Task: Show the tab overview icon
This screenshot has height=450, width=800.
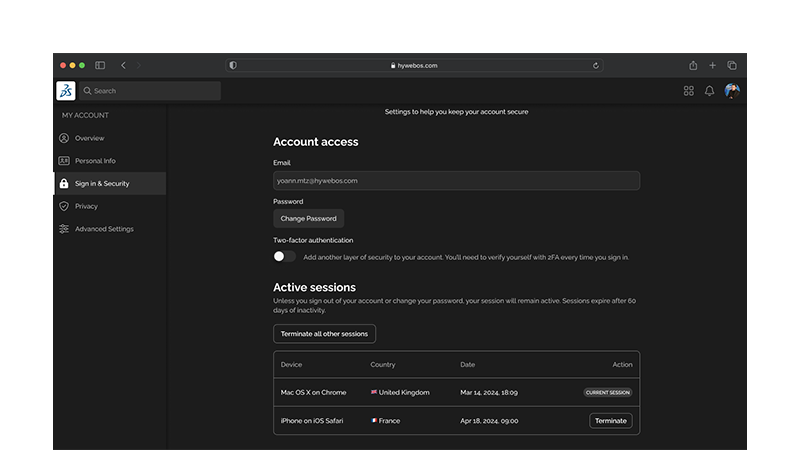Action: coord(732,65)
